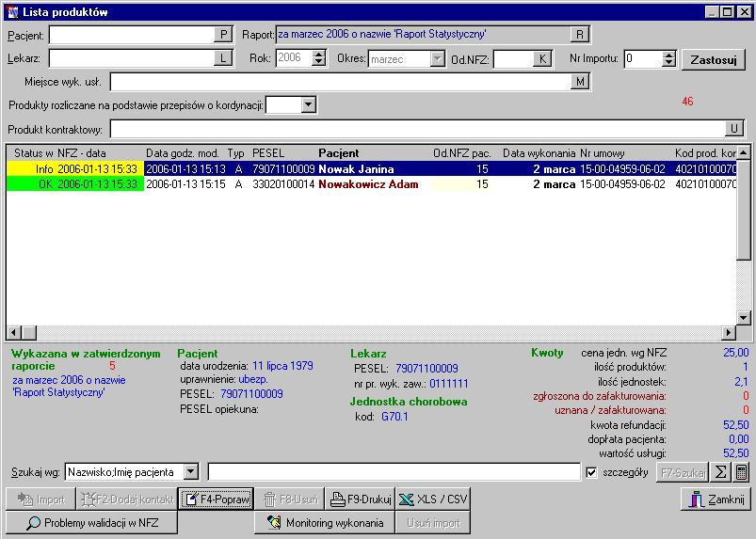Sort by Od.NFZ pac. column header
Image resolution: width=756 pixels, height=539 pixels.
[x=462, y=153]
